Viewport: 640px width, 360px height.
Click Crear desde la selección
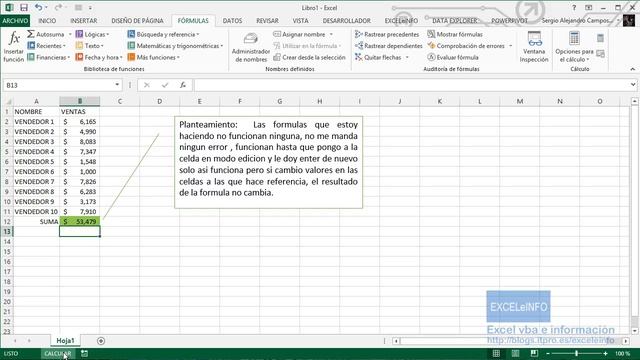tap(309, 57)
